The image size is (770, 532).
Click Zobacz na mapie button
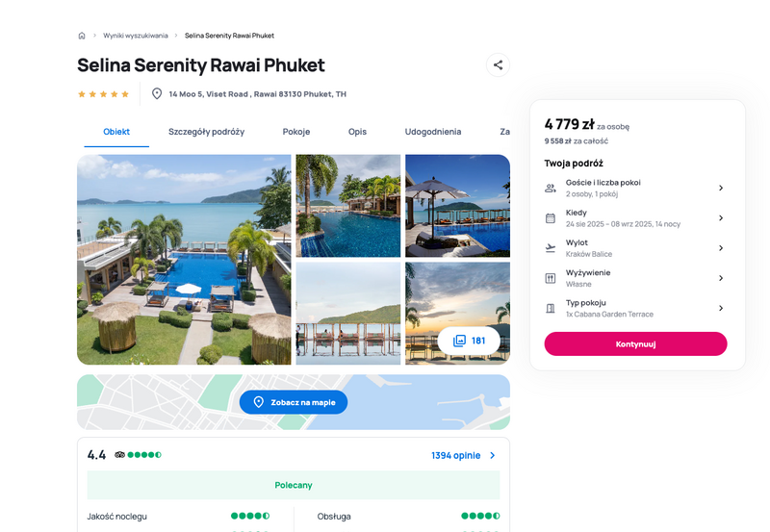point(294,402)
